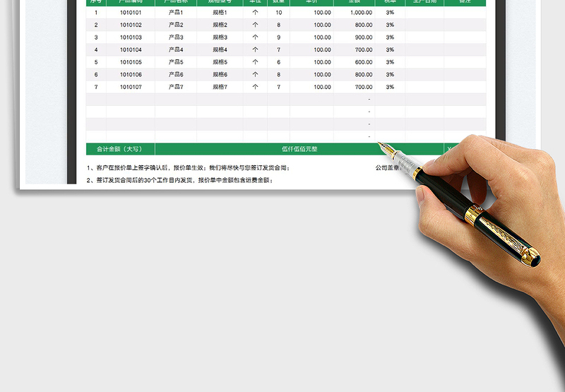Select the 伍仟伍佰元整 total cell
The width and height of the screenshot is (565, 392).
[x=299, y=149]
